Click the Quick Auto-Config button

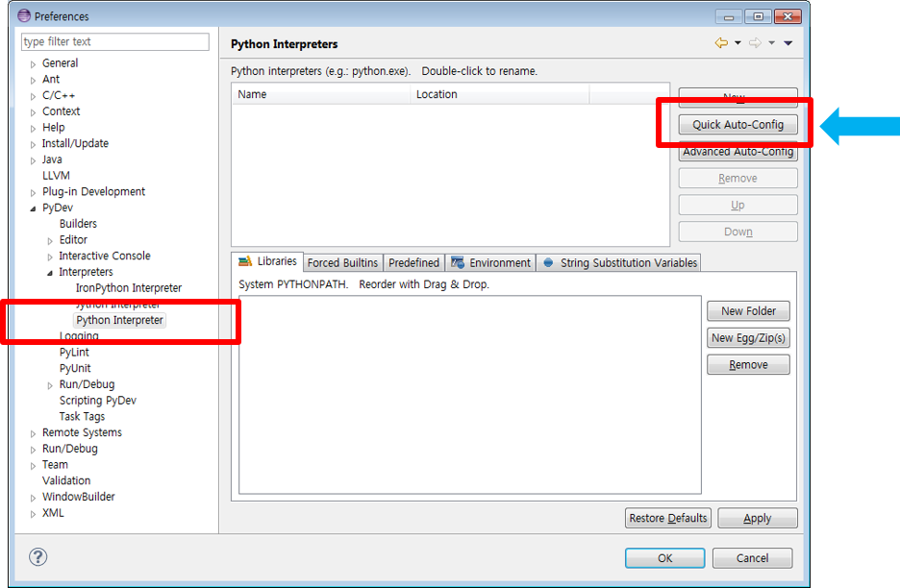(x=737, y=125)
